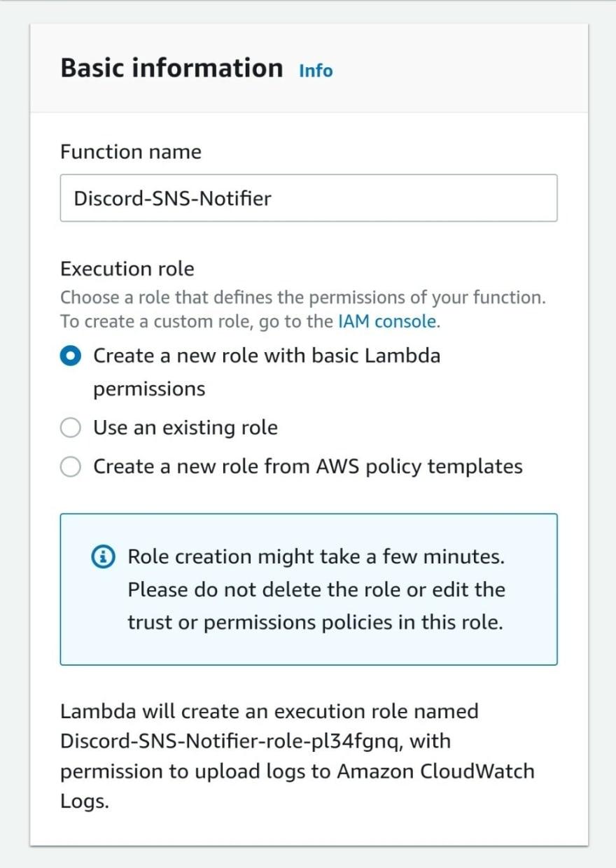Click the info circle icon in the notice
Screen dimensions: 616x868
point(103,557)
